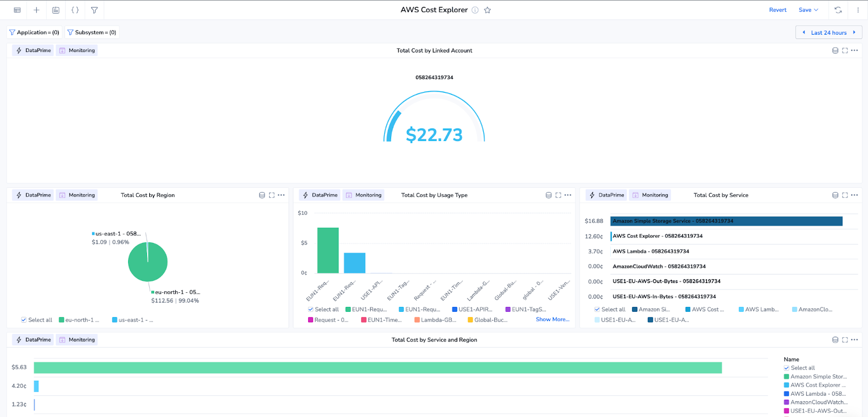Open the more options menu on Total Cost by Service and Region
This screenshot has width=868, height=417.
pos(854,340)
